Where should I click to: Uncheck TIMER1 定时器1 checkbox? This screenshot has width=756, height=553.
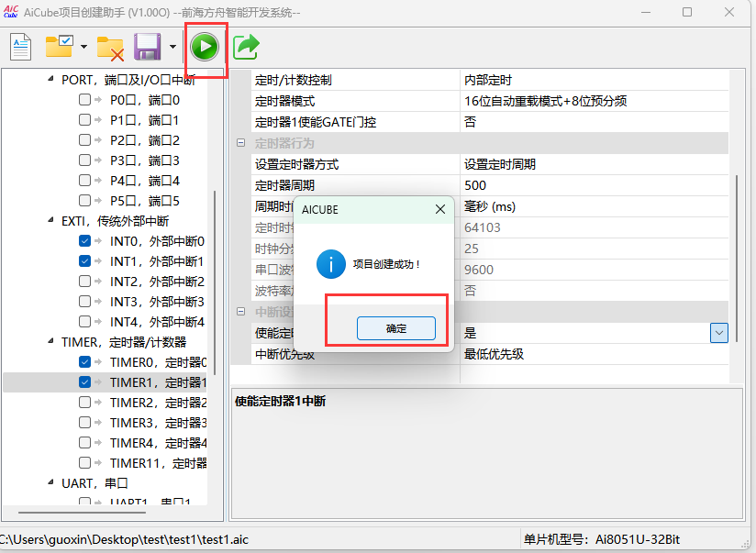(84, 382)
